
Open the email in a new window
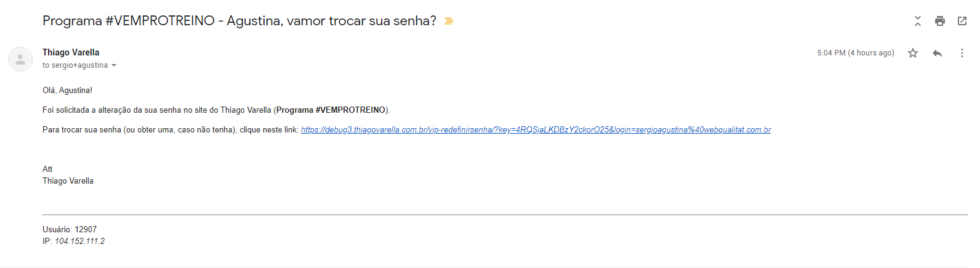coord(962,21)
